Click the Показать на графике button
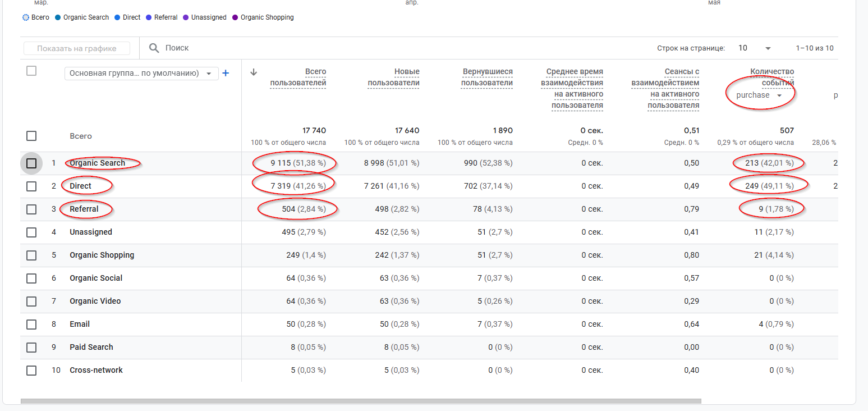The image size is (868, 411). tap(77, 49)
